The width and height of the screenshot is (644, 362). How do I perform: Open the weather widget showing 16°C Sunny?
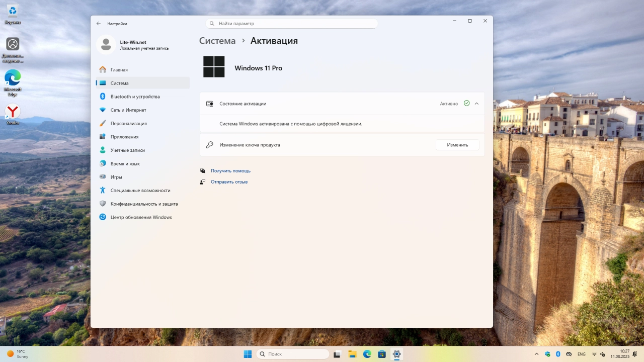[18, 354]
